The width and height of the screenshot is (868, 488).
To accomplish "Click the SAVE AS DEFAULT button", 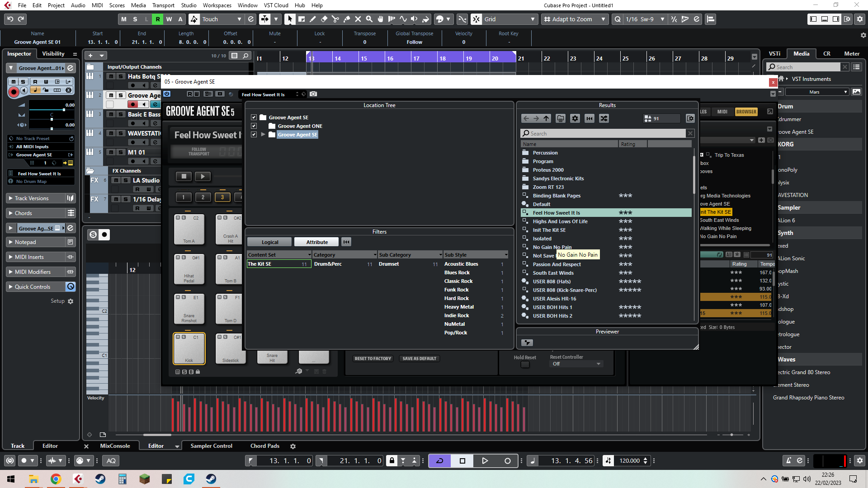I will point(419,359).
